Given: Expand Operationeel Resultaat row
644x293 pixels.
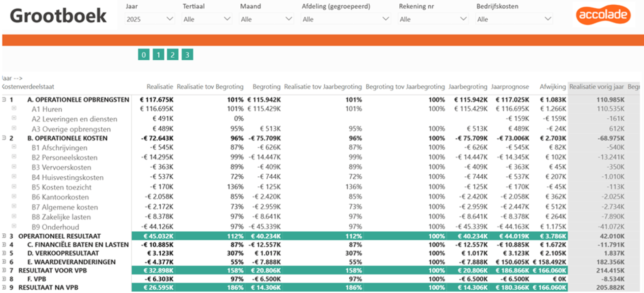Looking at the screenshot, I should click(x=4, y=236).
